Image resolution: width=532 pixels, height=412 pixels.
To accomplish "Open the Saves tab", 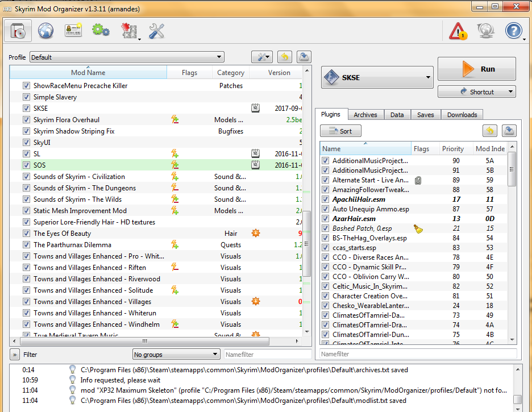I will click(426, 115).
